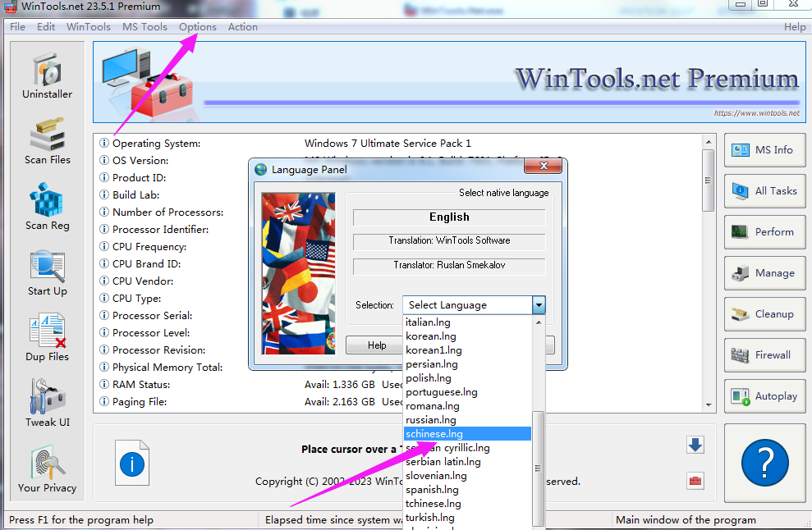The width and height of the screenshot is (812, 530).
Task: Select the Scan Files tool
Action: click(47, 139)
